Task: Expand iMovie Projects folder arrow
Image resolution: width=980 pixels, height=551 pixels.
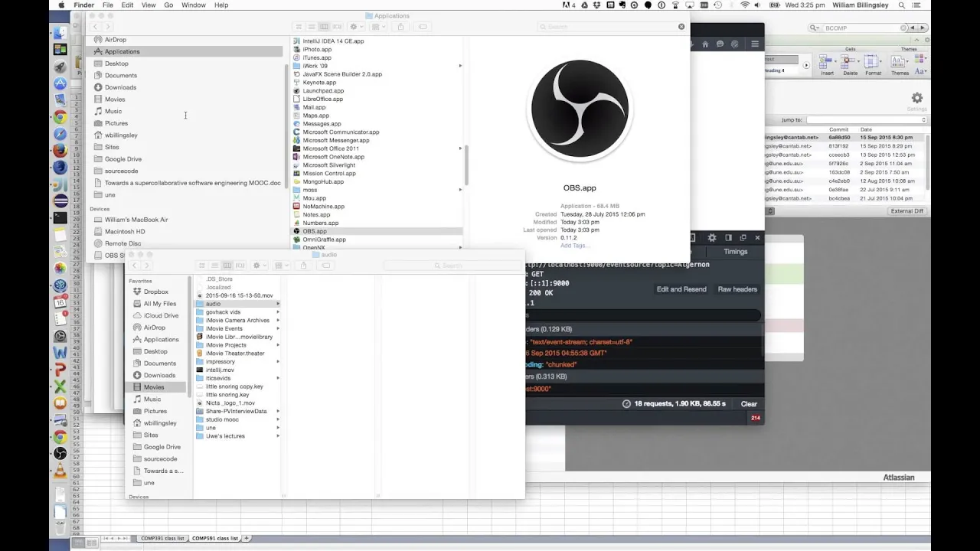Action: [x=278, y=345]
